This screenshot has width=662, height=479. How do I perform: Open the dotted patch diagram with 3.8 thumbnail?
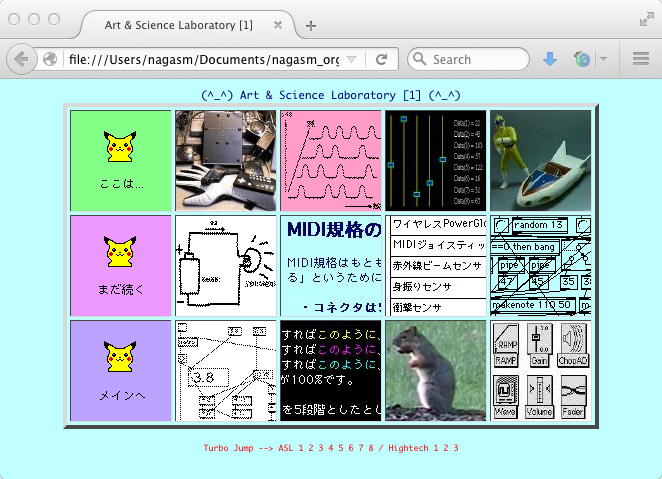226,371
